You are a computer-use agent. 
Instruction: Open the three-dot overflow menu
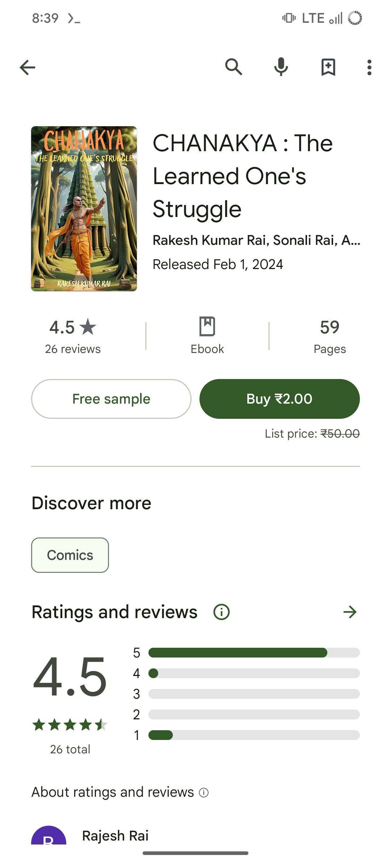[369, 67]
